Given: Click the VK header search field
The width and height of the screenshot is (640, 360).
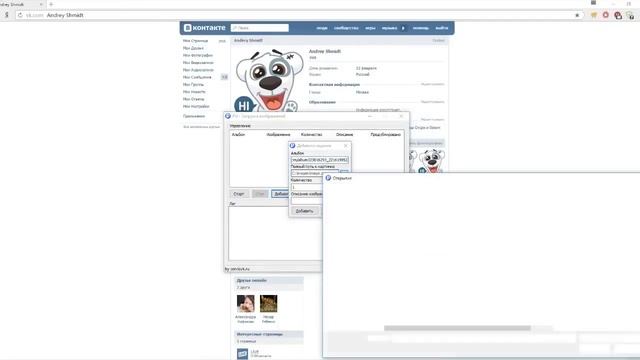Looking at the screenshot, I should [260, 28].
